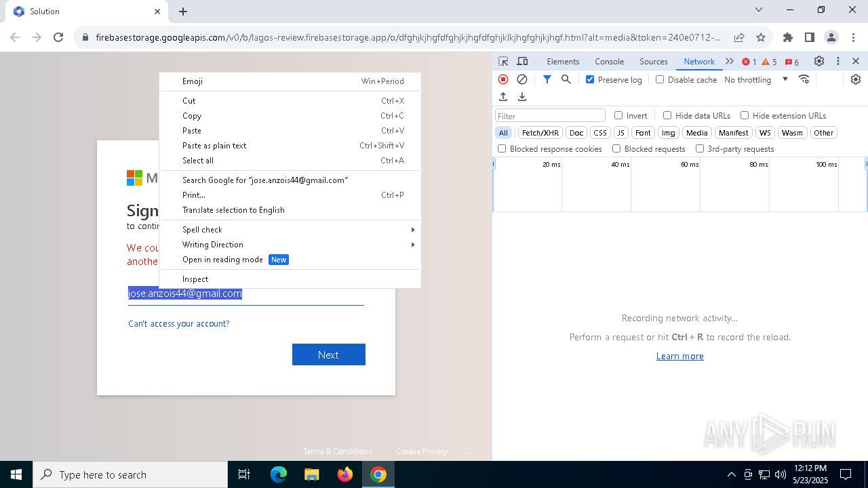Open Chrome tab search chevron
Screen dimensions: 868x488
tap(759, 10)
